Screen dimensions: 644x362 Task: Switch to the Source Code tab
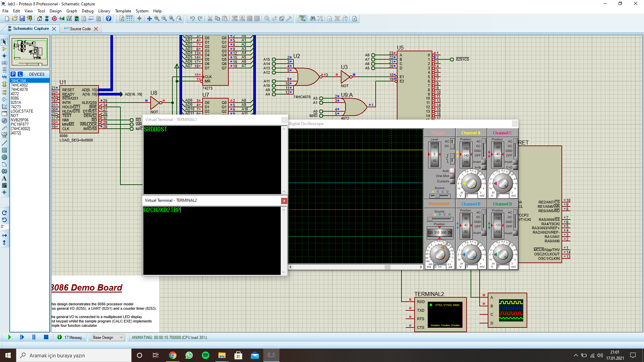click(x=80, y=29)
